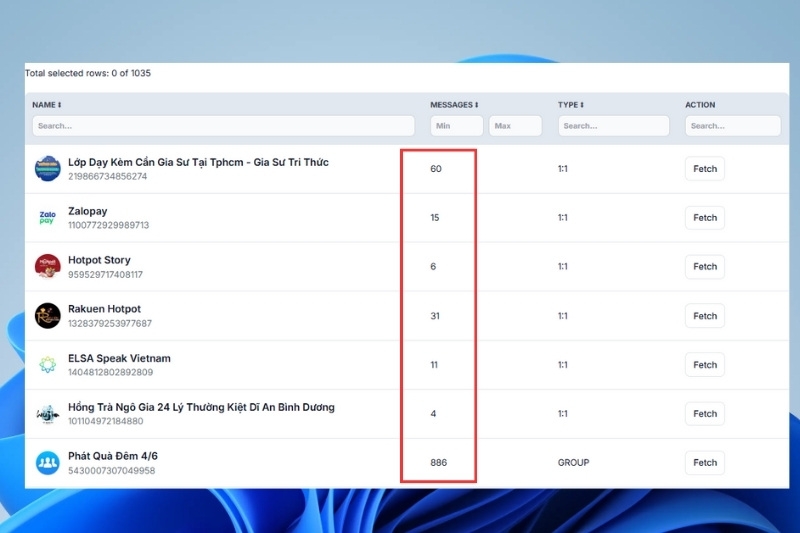This screenshot has width=800, height=533.
Task: Fetch messages for ELSA Speak Vietnam
Action: 705,365
